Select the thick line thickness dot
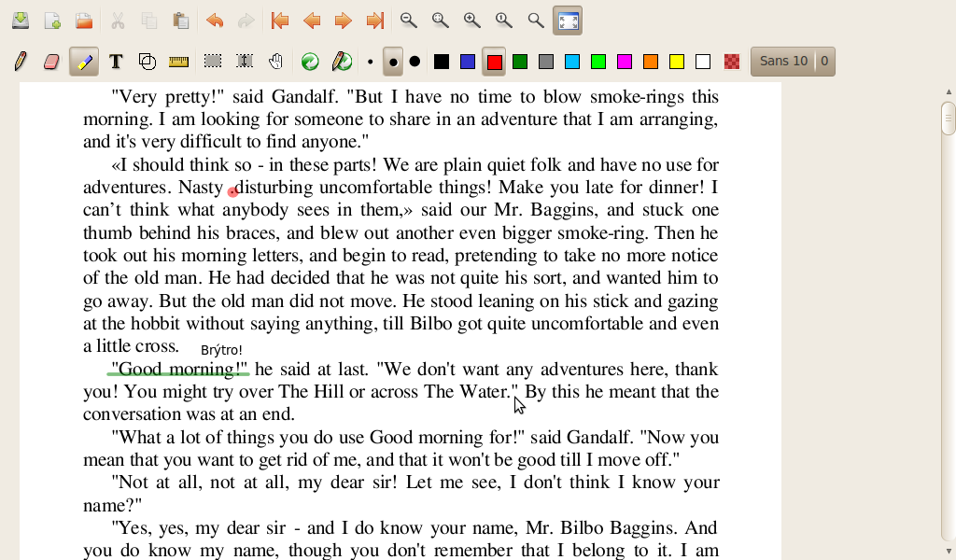 click(x=415, y=62)
